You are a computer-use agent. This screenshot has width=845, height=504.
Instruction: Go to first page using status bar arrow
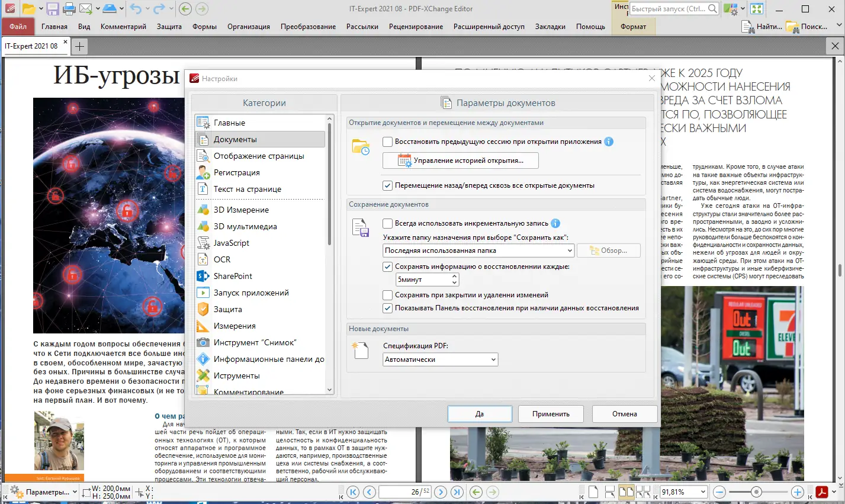click(x=353, y=492)
